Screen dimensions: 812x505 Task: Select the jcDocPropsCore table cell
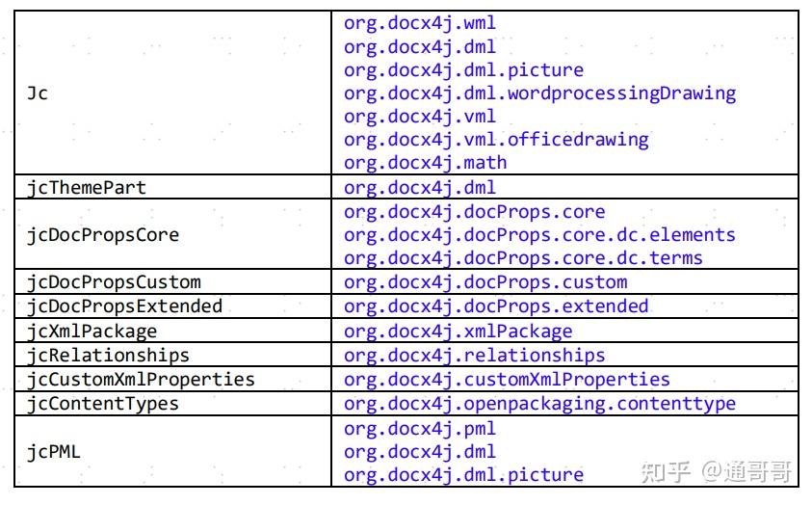coord(103,235)
